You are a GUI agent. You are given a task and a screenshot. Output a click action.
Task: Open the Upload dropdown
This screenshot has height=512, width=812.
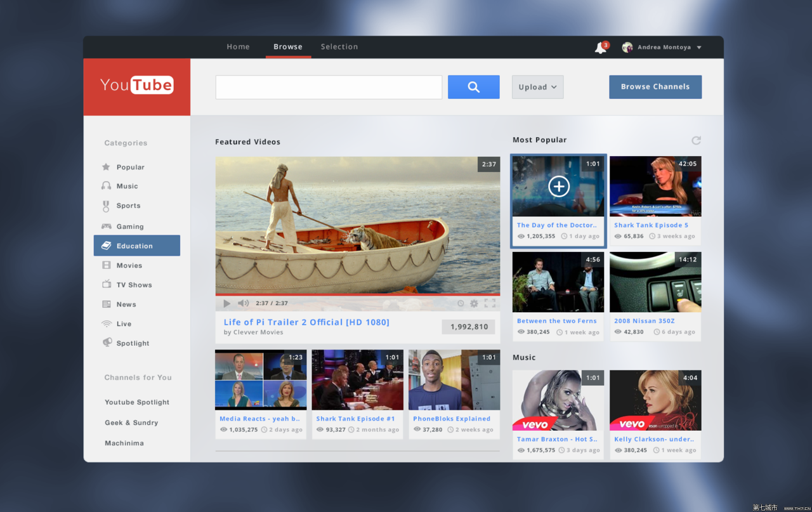pyautogui.click(x=537, y=87)
